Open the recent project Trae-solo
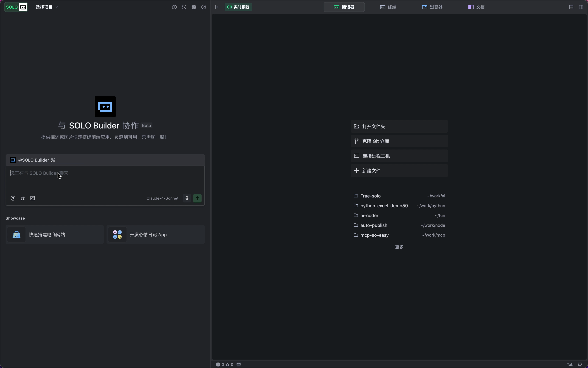The width and height of the screenshot is (588, 368). (x=399, y=196)
